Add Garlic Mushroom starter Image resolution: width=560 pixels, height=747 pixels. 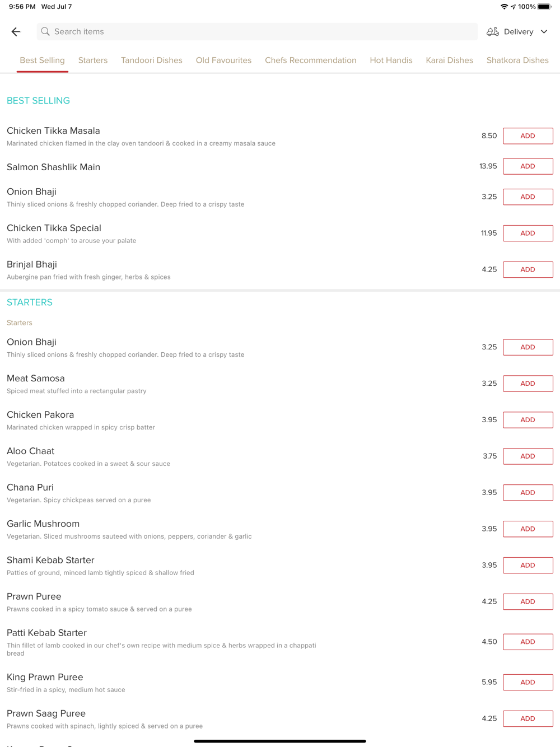pyautogui.click(x=528, y=529)
